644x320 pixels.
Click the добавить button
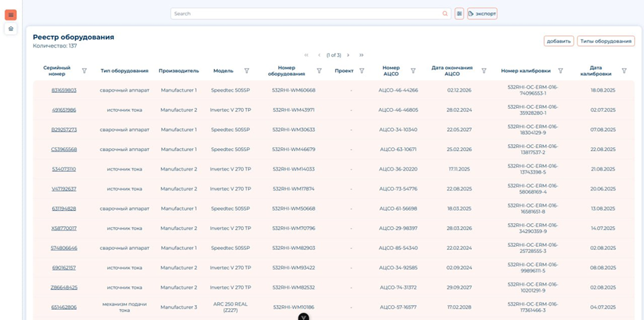coord(558,40)
